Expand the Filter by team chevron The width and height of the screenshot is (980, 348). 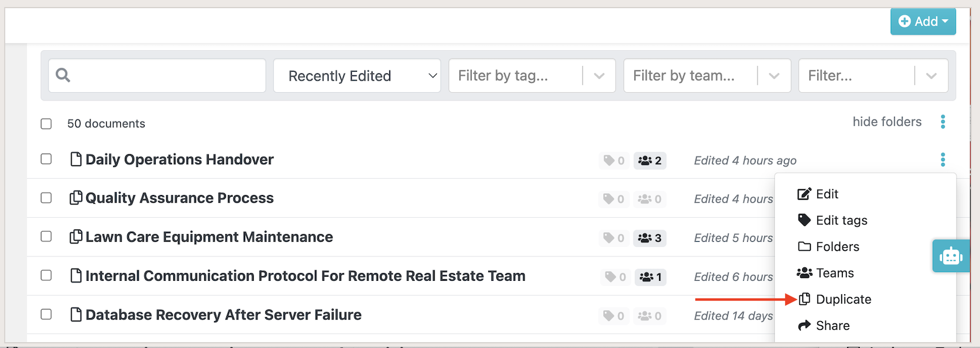(774, 76)
